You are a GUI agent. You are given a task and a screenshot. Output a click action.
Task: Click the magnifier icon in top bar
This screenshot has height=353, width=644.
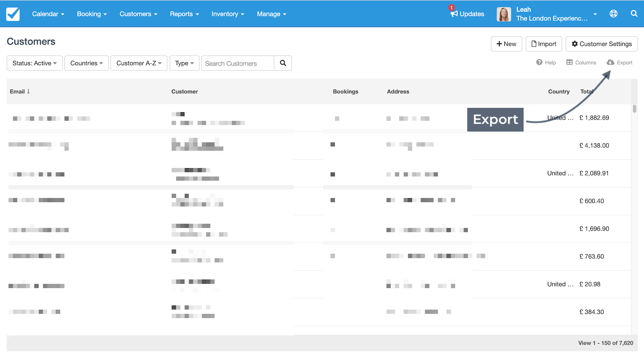tap(634, 13)
